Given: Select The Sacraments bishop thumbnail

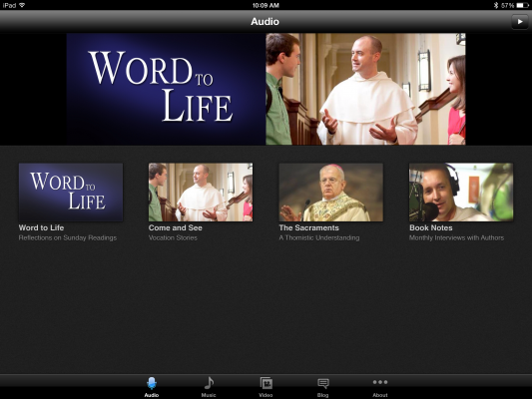Looking at the screenshot, I should (x=330, y=193).
